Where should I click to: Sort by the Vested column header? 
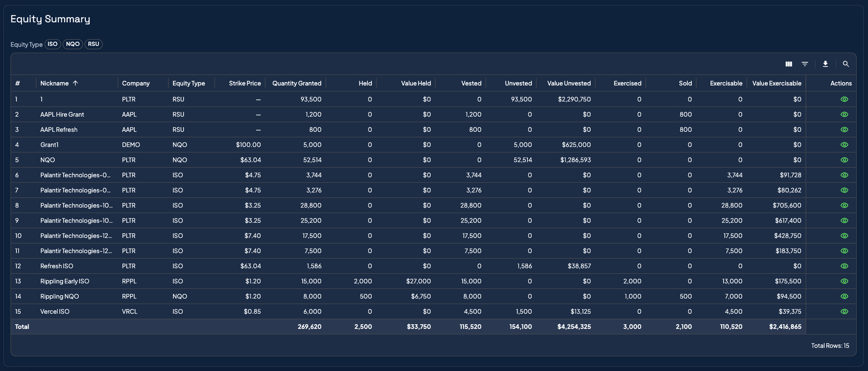[x=471, y=83]
